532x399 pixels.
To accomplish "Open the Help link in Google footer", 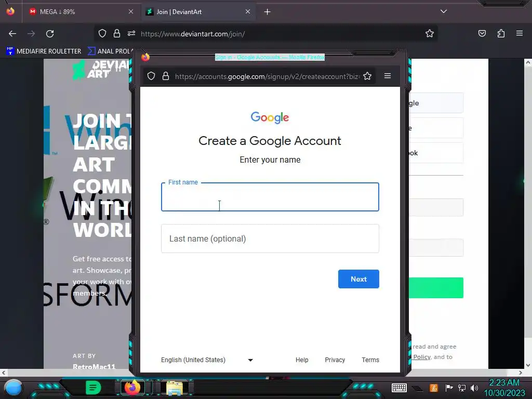I will [302, 360].
